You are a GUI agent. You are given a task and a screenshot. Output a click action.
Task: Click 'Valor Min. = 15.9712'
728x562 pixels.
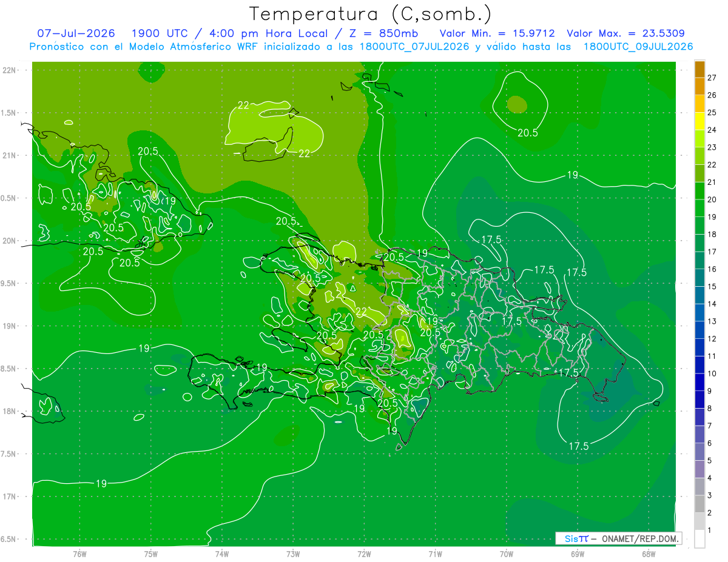coord(496,33)
